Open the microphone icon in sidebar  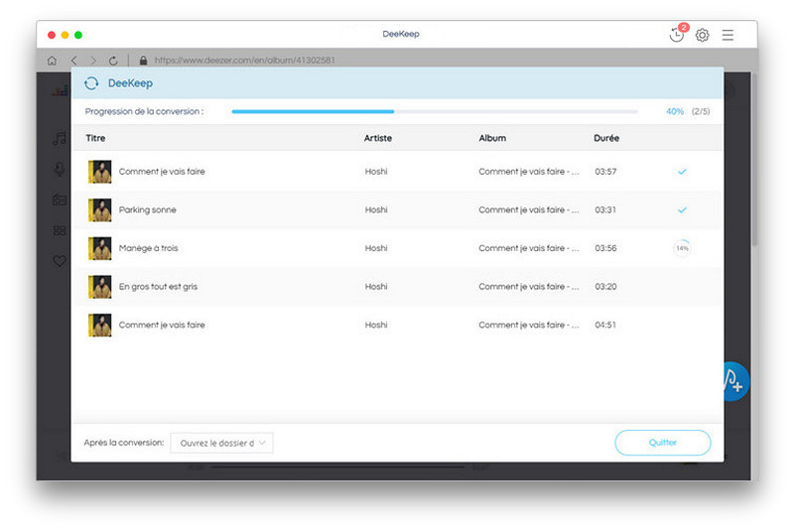click(60, 169)
